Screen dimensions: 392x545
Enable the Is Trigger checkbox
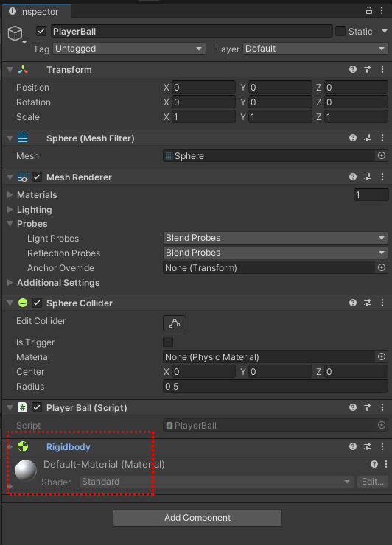coord(168,342)
